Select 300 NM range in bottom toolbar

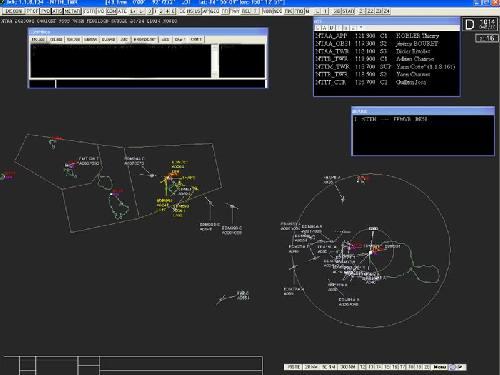[x=348, y=367]
